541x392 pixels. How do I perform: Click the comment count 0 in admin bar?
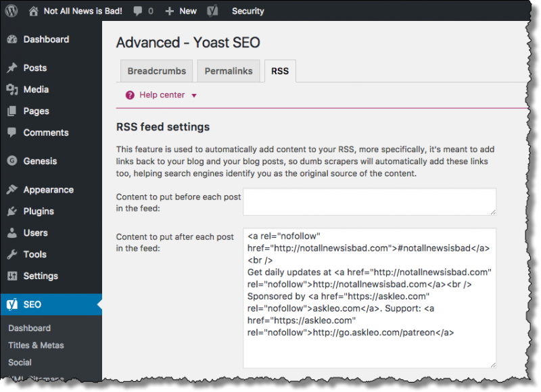[x=151, y=11]
